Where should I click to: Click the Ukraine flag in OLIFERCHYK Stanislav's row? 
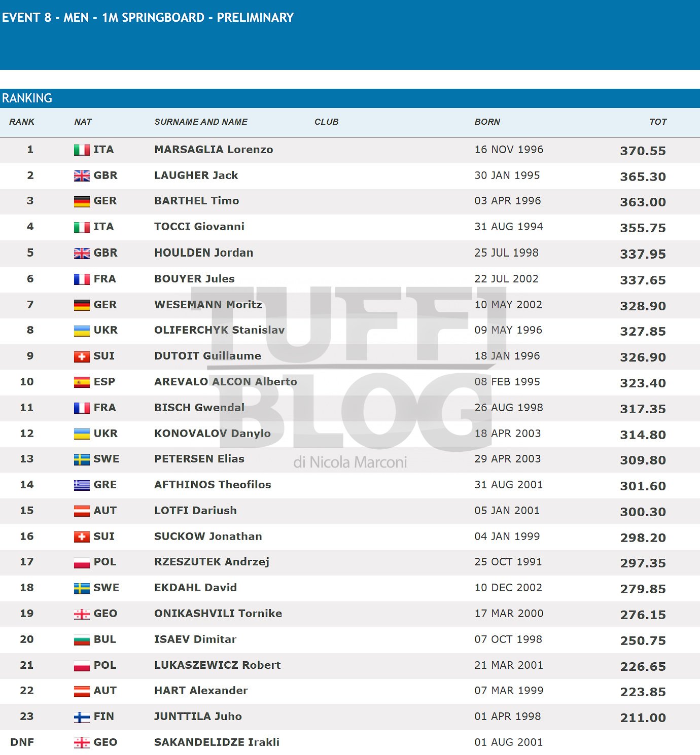[82, 331]
